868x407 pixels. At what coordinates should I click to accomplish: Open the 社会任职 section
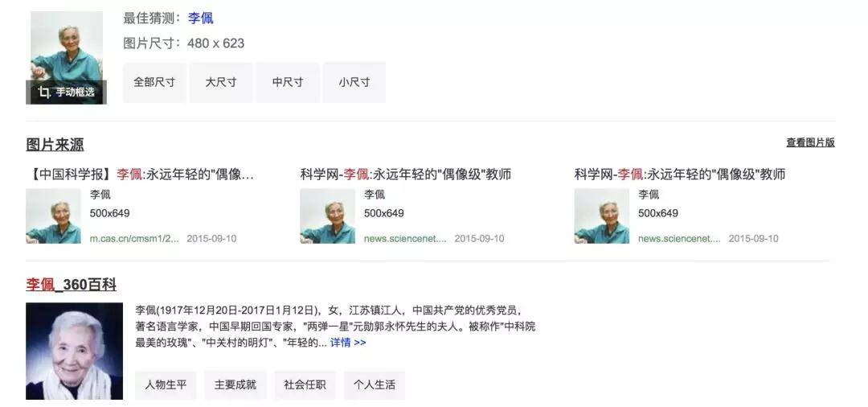[x=305, y=384]
